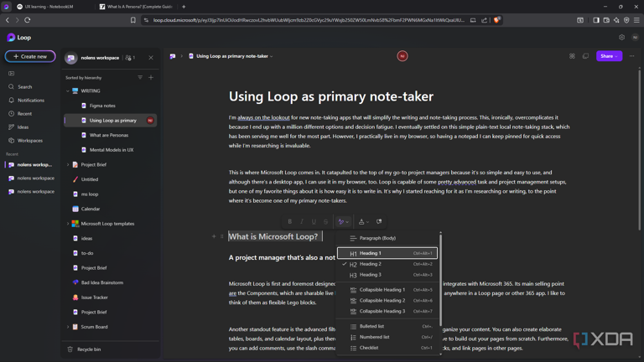Screen dimensions: 644x362
Task: Open Mental Models in UX page
Action: 110,150
